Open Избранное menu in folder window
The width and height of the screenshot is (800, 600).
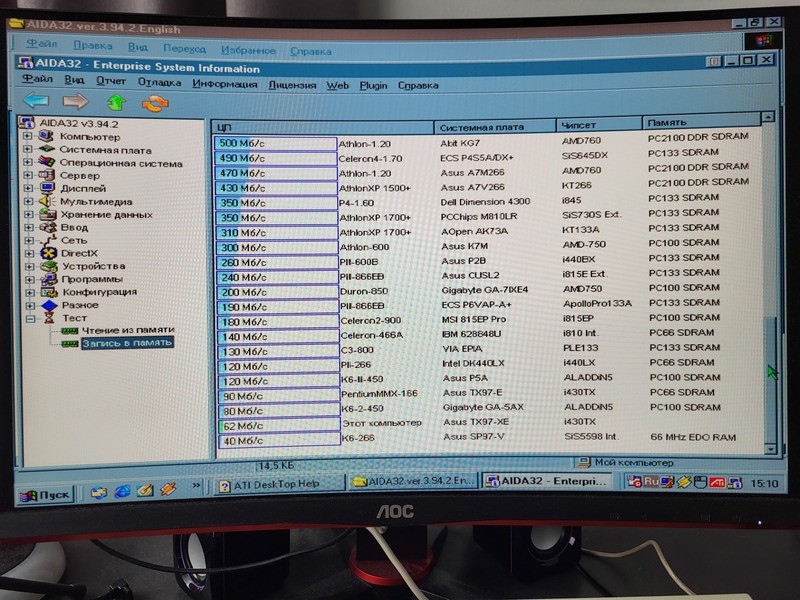click(248, 50)
